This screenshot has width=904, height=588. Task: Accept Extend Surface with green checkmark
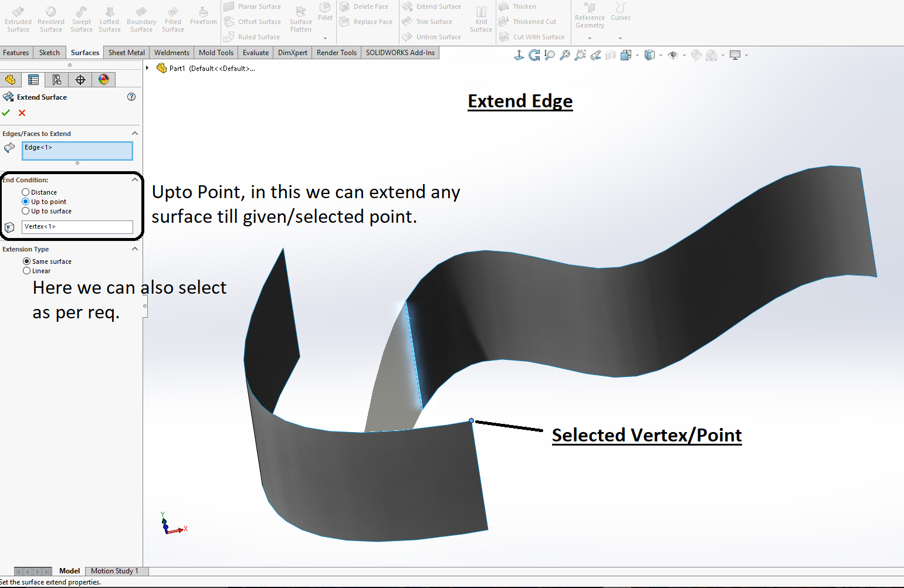pyautogui.click(x=6, y=113)
